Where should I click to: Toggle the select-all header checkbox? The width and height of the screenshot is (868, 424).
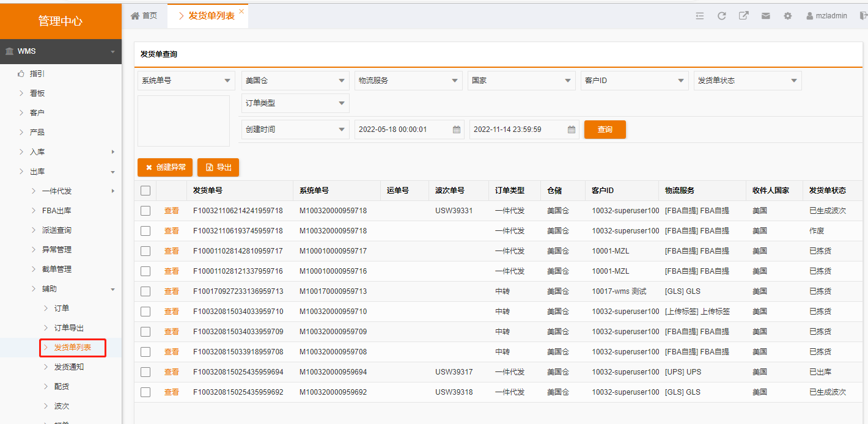coord(145,191)
